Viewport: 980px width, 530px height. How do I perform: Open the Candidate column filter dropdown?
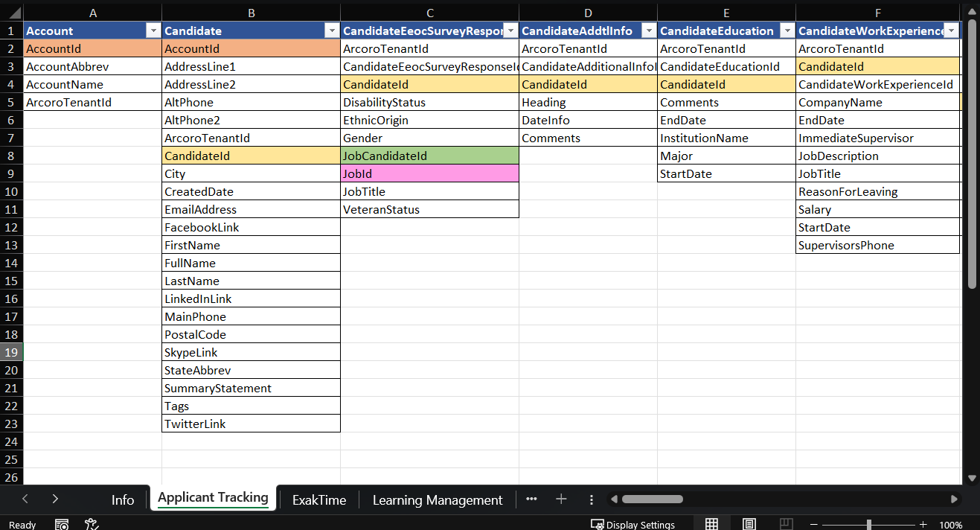[x=332, y=31]
